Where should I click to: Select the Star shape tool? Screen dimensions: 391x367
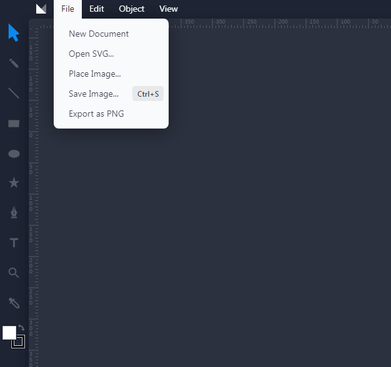click(x=14, y=183)
